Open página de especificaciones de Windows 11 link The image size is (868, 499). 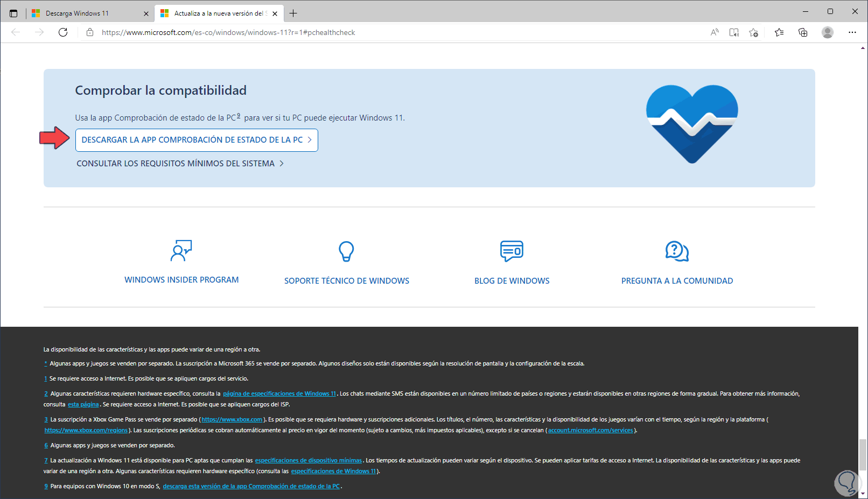(x=279, y=393)
